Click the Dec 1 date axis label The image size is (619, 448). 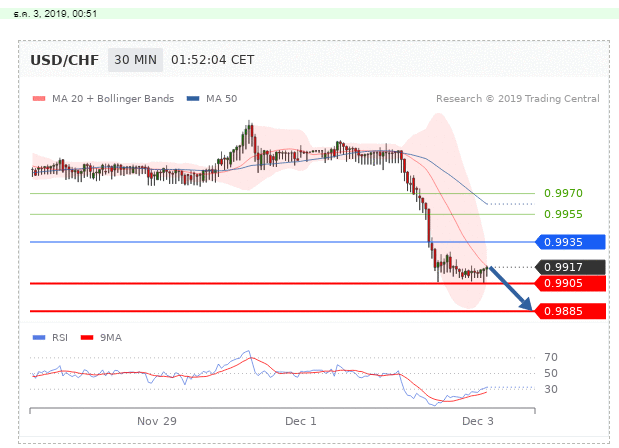point(301,422)
